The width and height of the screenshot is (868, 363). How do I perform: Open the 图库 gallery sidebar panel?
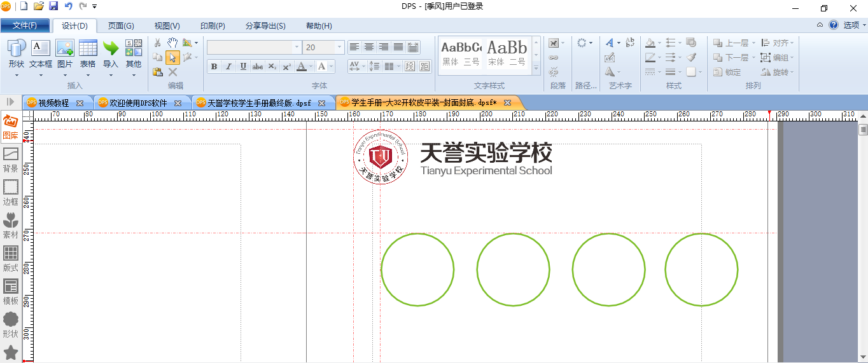(10, 127)
